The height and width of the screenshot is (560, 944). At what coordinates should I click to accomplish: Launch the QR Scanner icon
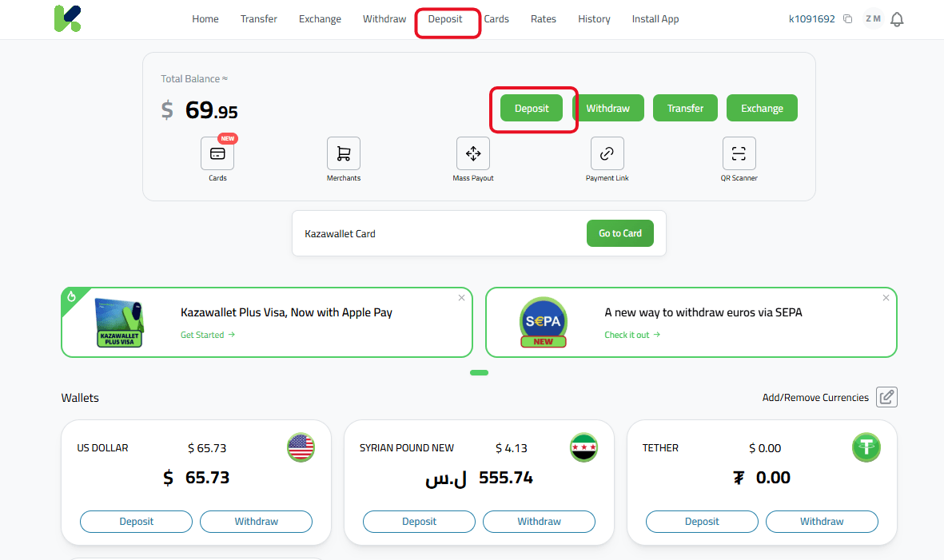click(739, 153)
